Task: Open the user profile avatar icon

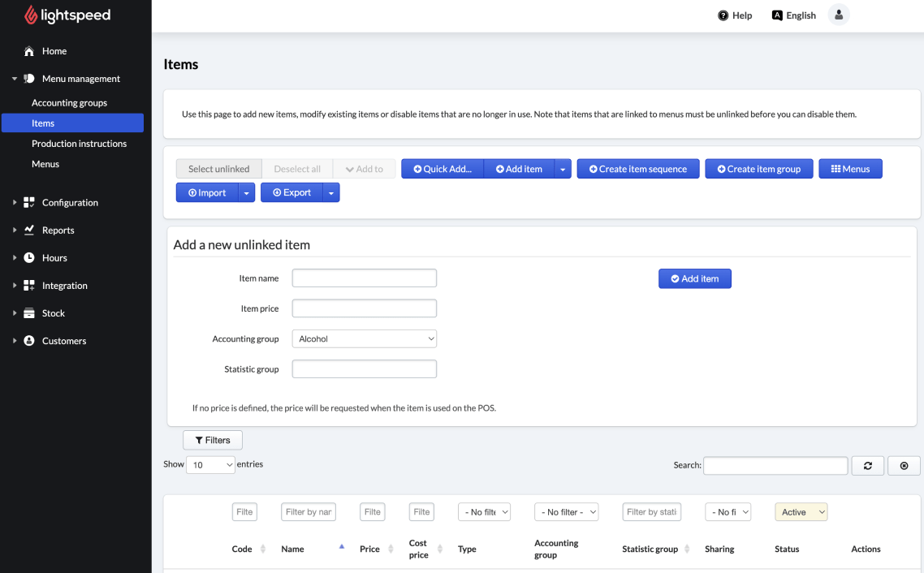Action: (839, 15)
